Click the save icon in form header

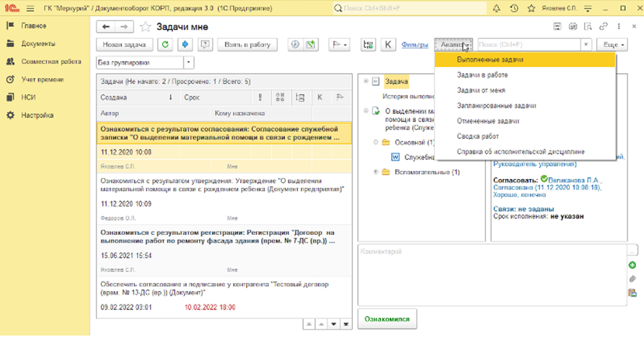(x=557, y=27)
